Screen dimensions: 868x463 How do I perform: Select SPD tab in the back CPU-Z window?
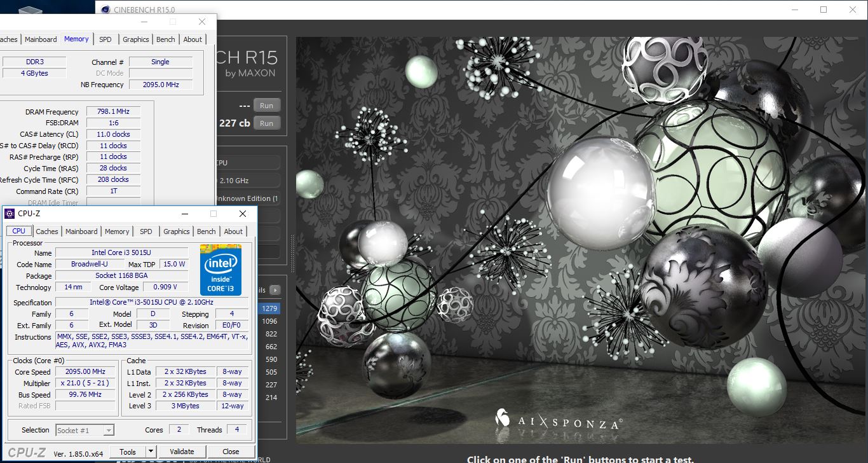[x=105, y=39]
